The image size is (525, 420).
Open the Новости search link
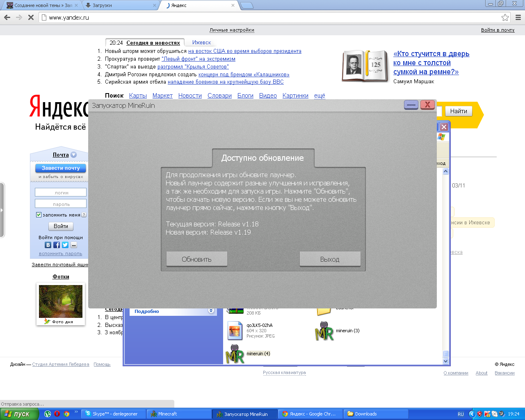[190, 96]
